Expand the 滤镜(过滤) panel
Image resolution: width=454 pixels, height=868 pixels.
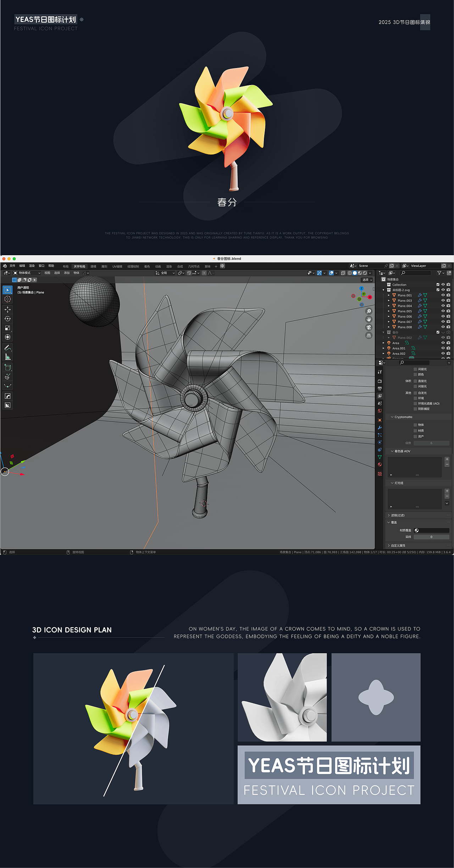pyautogui.click(x=389, y=515)
